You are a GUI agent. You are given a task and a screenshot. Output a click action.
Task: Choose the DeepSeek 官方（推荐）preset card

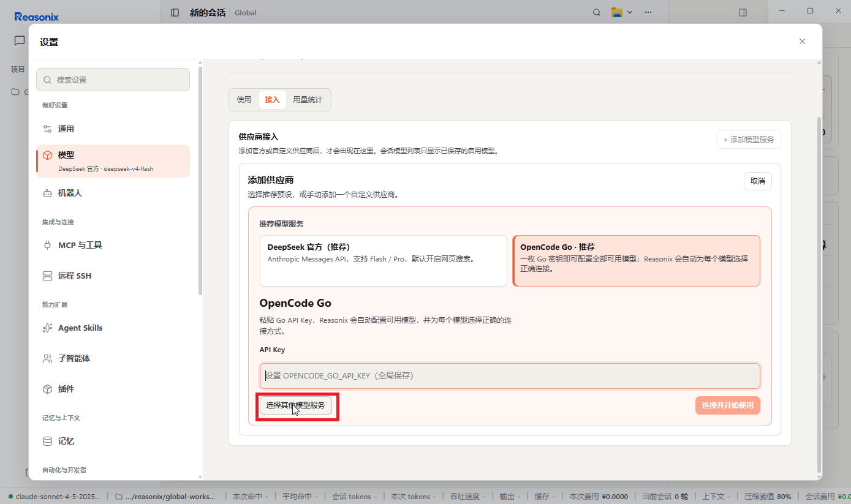pos(384,261)
